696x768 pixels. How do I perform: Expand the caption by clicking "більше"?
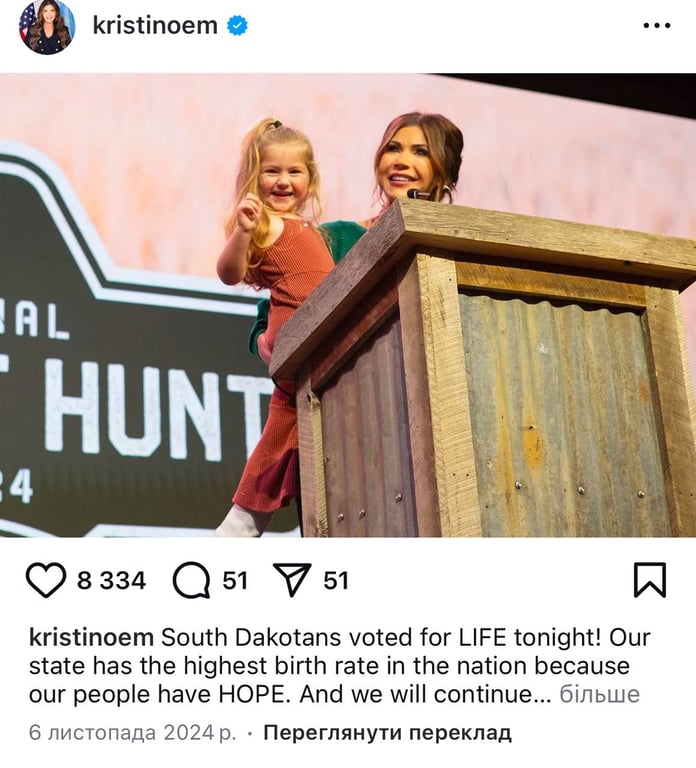pyautogui.click(x=599, y=694)
